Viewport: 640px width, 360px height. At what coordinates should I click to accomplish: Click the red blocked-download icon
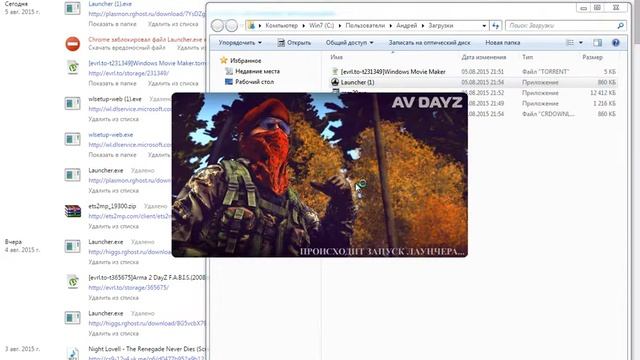coord(73,44)
